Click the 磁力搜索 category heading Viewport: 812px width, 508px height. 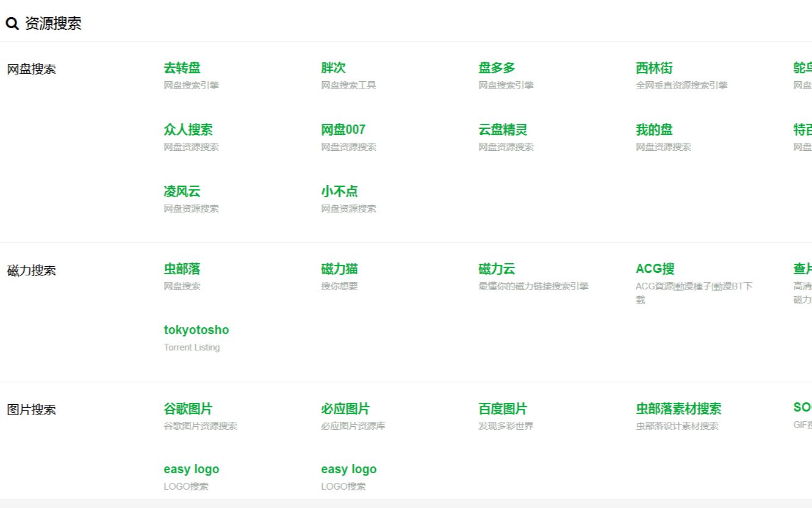pos(31,270)
